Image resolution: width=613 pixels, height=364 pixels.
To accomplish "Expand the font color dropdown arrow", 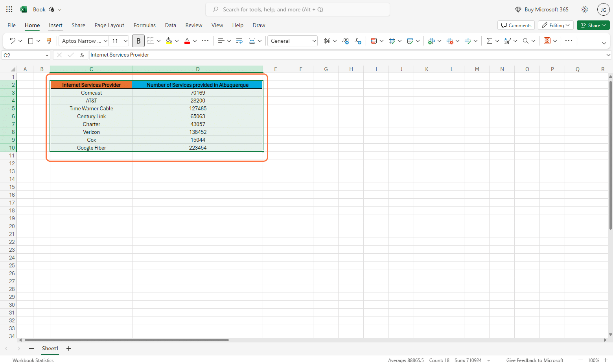I will point(195,41).
